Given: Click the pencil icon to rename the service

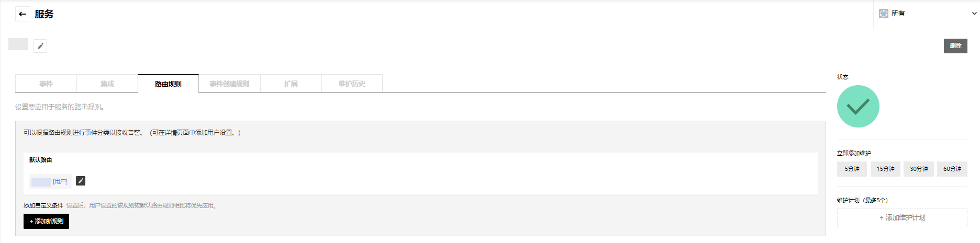Looking at the screenshot, I should (x=40, y=46).
